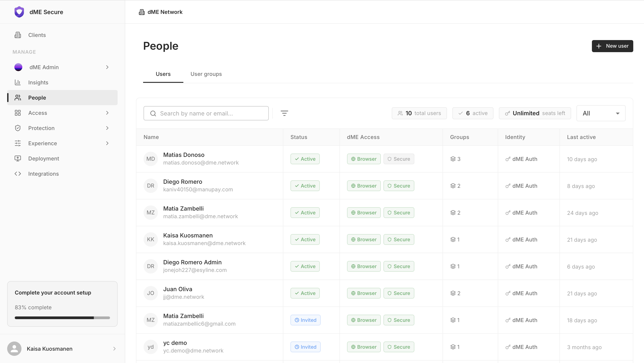Image resolution: width=644 pixels, height=363 pixels.
Task: Open Insights from the sidebar
Action: coord(38,82)
